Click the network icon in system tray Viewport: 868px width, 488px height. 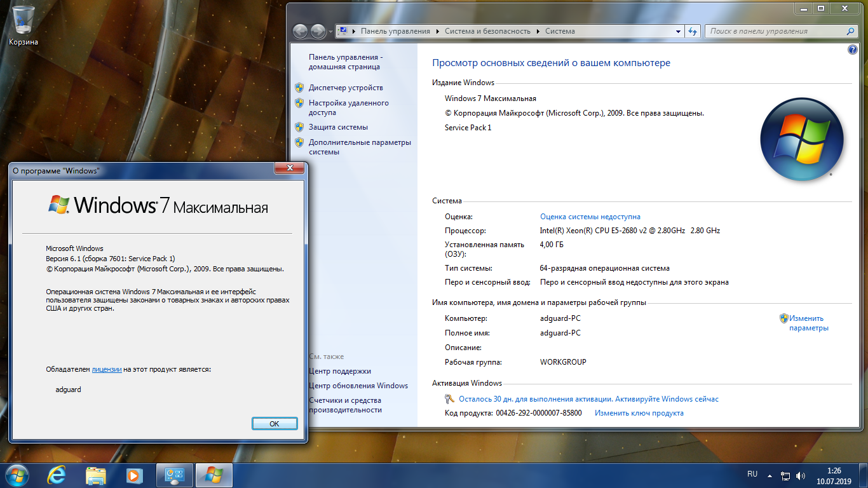tap(785, 475)
